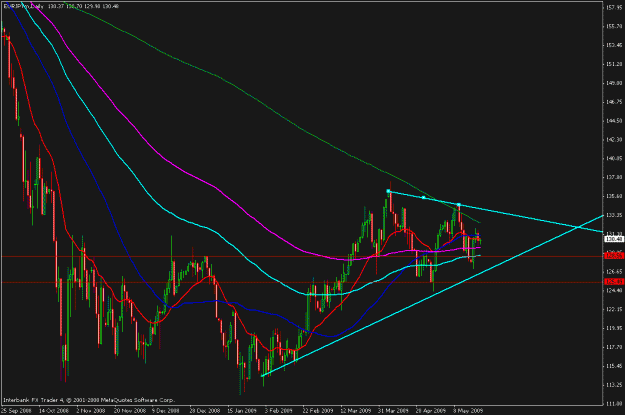Click the white 130.48 current price tag
Viewport: 625px width, 415px height.
(x=614, y=239)
